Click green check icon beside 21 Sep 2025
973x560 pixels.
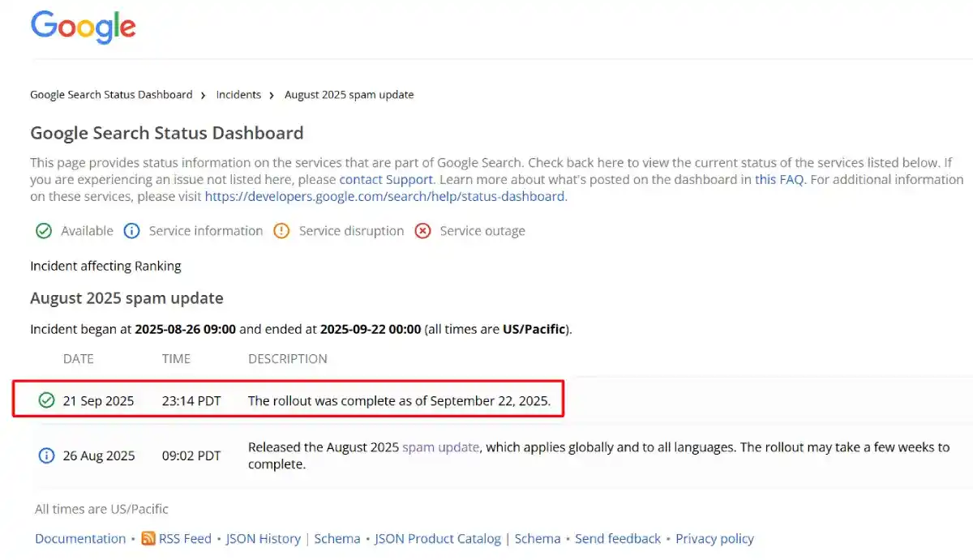tap(46, 400)
